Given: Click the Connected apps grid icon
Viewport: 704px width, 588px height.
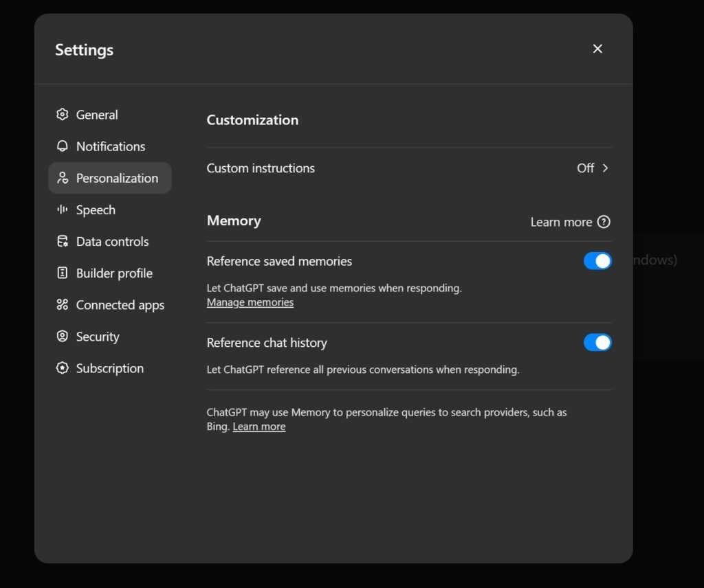Looking at the screenshot, I should (x=63, y=305).
